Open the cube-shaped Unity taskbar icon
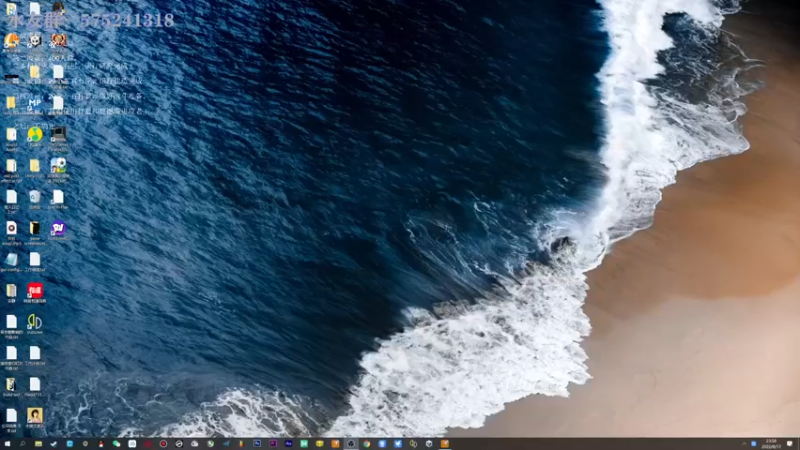Screen dimensions: 800x450 [x=429, y=444]
